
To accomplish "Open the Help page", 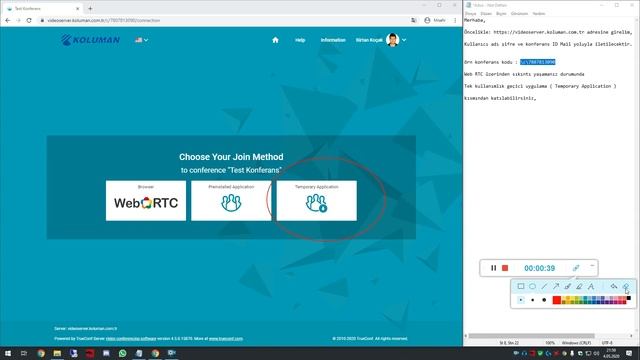I will coord(300,40).
